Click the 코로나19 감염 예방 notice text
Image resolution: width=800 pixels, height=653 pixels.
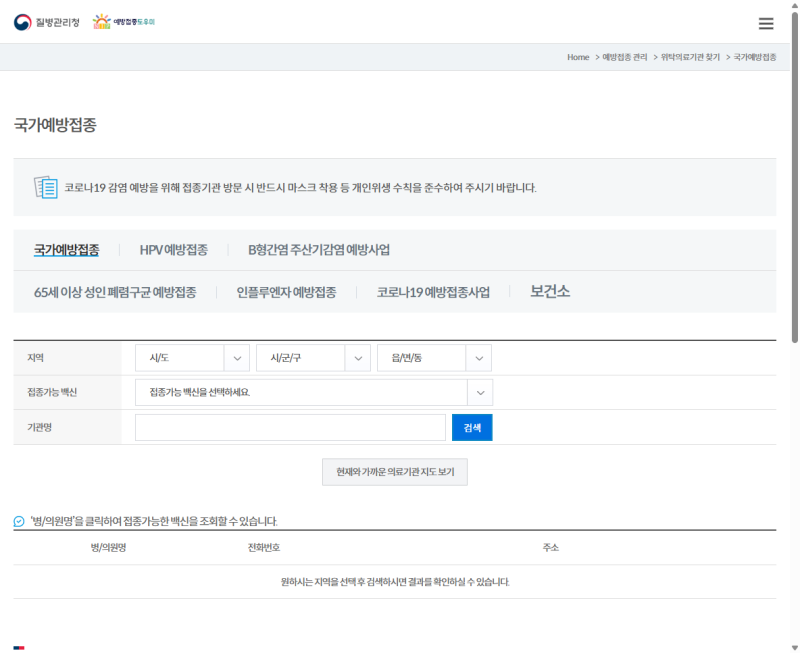pyautogui.click(x=300, y=188)
